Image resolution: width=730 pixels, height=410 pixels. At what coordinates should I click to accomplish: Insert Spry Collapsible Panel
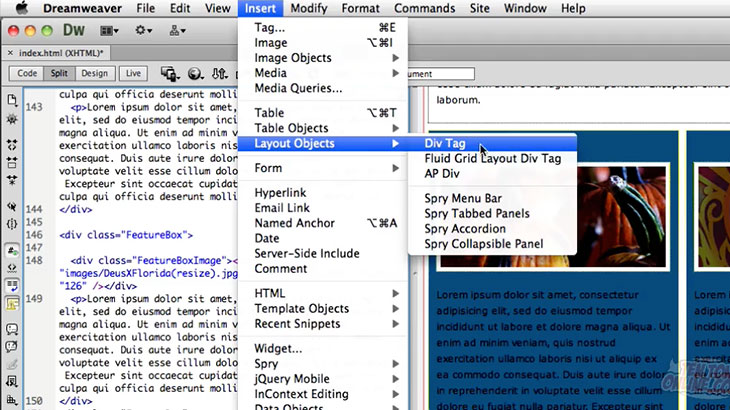pos(493,244)
